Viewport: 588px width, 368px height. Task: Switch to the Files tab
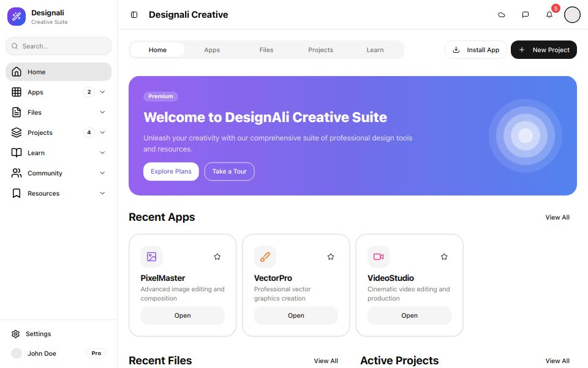[266, 50]
